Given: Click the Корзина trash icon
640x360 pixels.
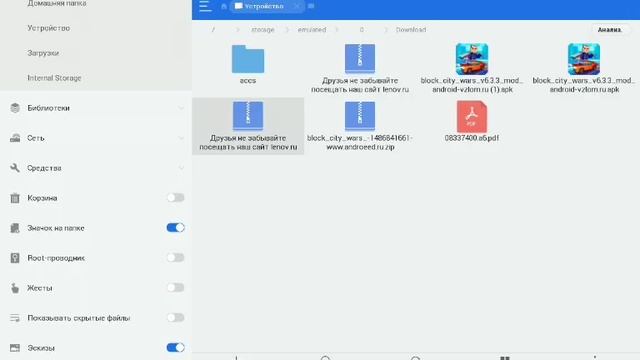Looking at the screenshot, I should (x=15, y=198).
